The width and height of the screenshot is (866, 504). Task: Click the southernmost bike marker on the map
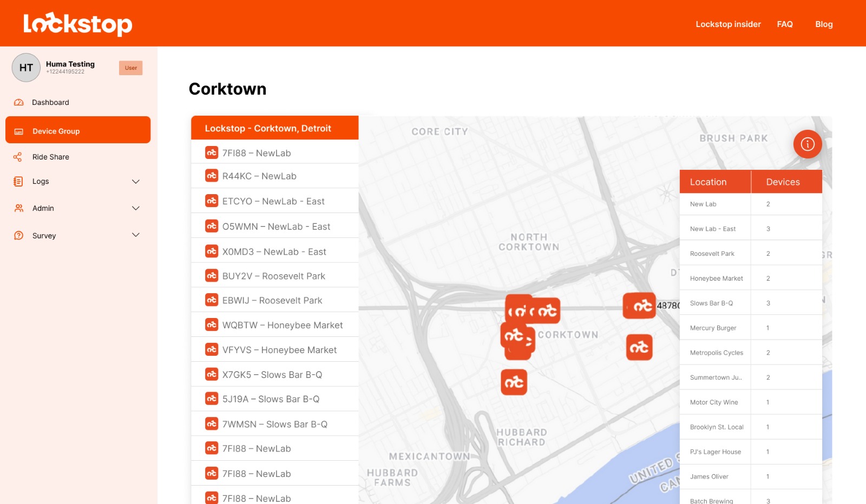514,382
